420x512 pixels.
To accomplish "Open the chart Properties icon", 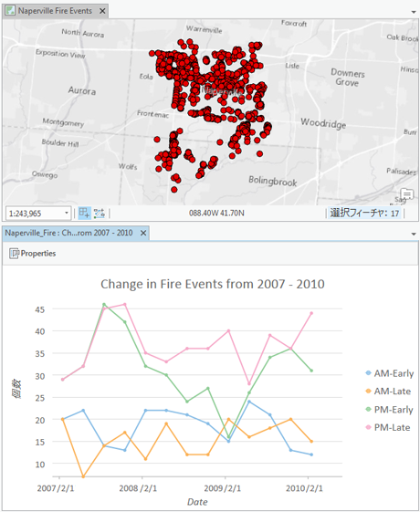I will pyautogui.click(x=14, y=254).
